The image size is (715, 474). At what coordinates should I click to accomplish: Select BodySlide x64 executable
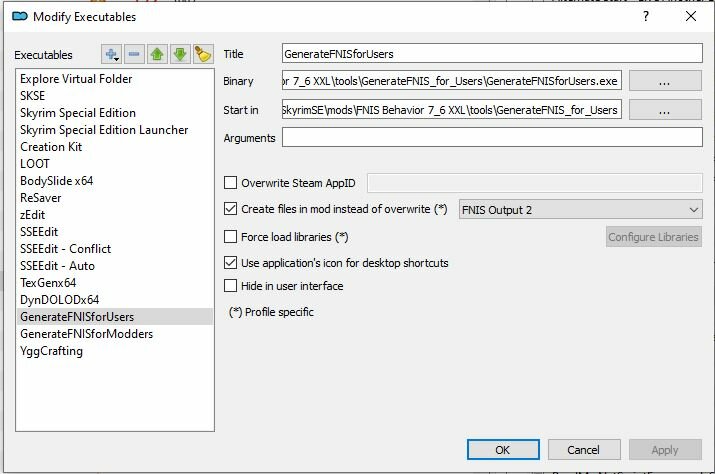115,181
